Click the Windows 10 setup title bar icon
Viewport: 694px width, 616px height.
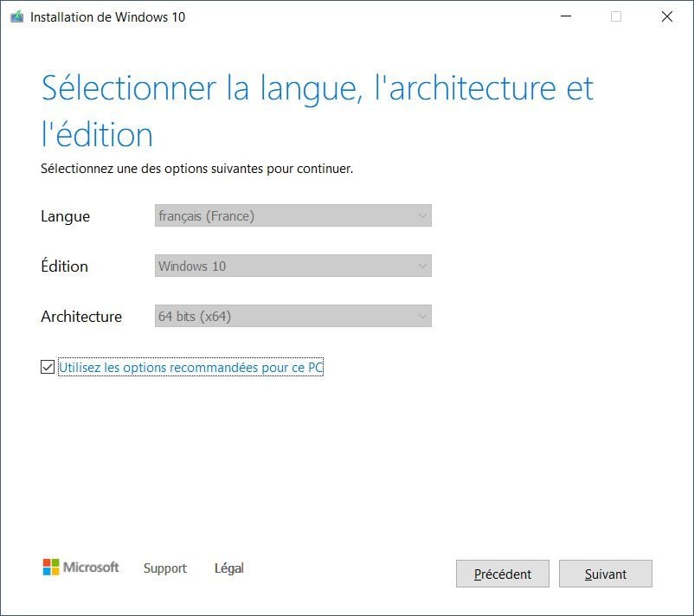pos(16,16)
